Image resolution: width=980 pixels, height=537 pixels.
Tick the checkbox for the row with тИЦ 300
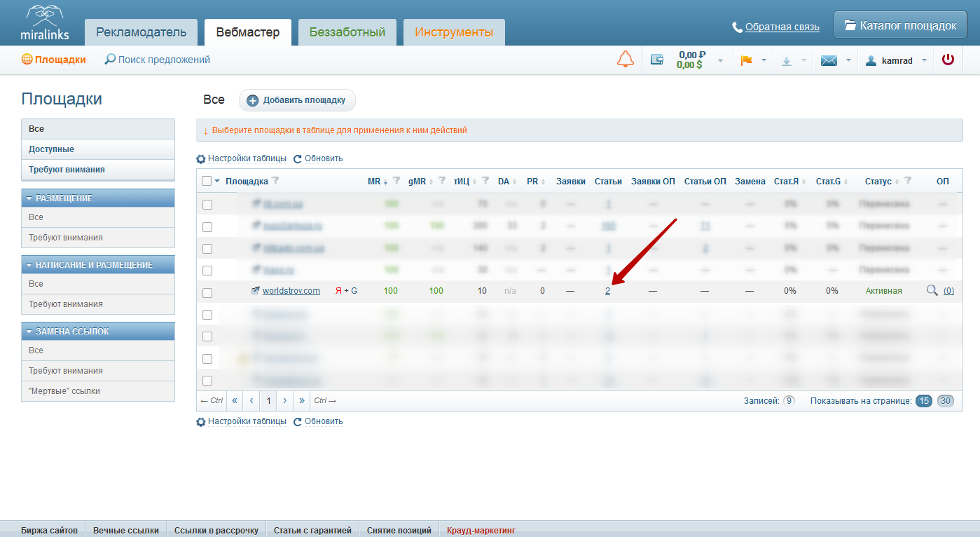[207, 227]
